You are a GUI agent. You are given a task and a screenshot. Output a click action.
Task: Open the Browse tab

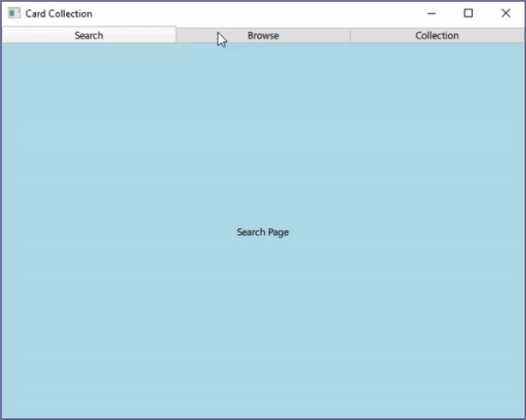click(263, 36)
